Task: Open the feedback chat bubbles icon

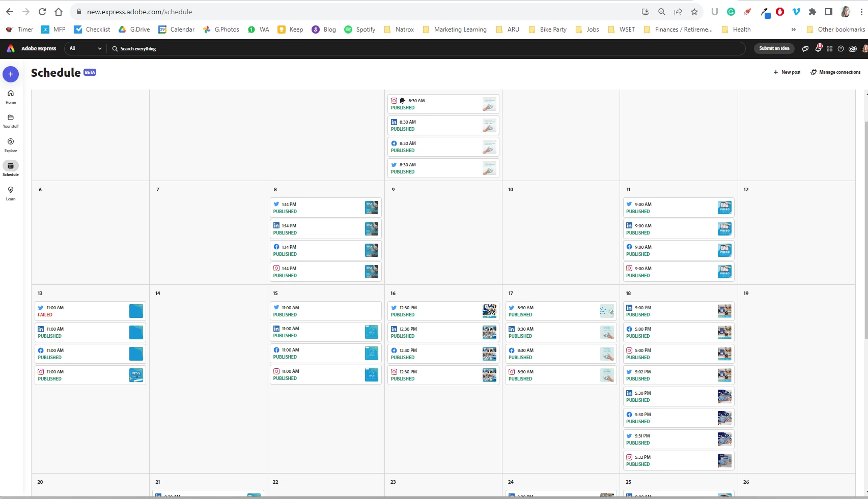Action: 805,49
